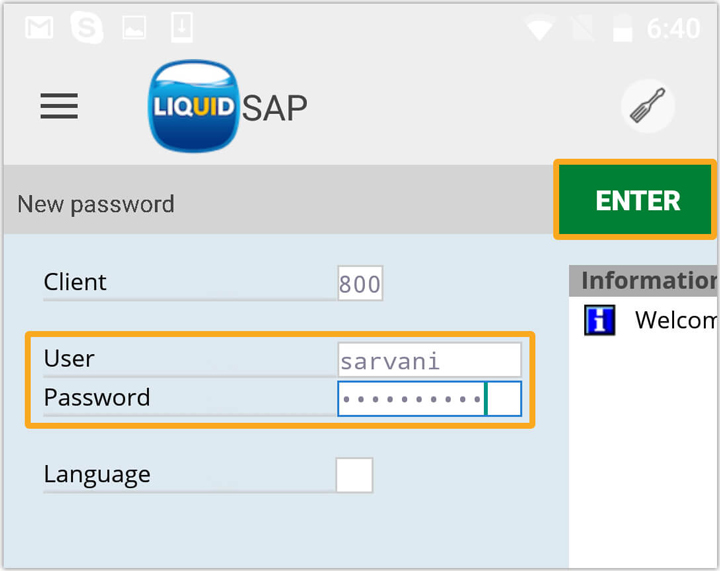The height and width of the screenshot is (571, 720).
Task: Tap the Skype notification icon
Action: [x=88, y=28]
